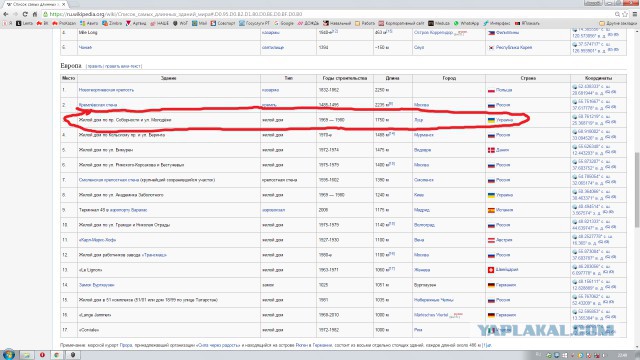The width and height of the screenshot is (640, 360).
Task: Follow the Набережные Челны city link
Action: pos(433,300)
